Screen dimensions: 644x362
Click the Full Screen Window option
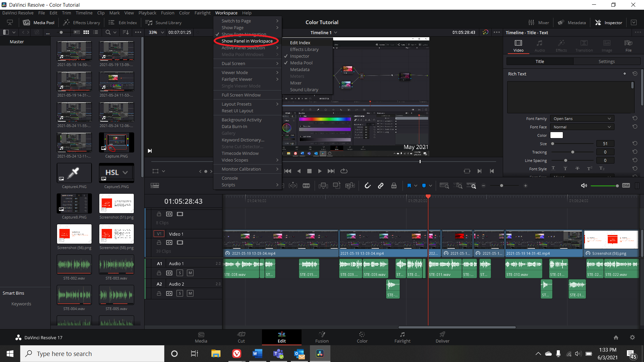tap(241, 95)
